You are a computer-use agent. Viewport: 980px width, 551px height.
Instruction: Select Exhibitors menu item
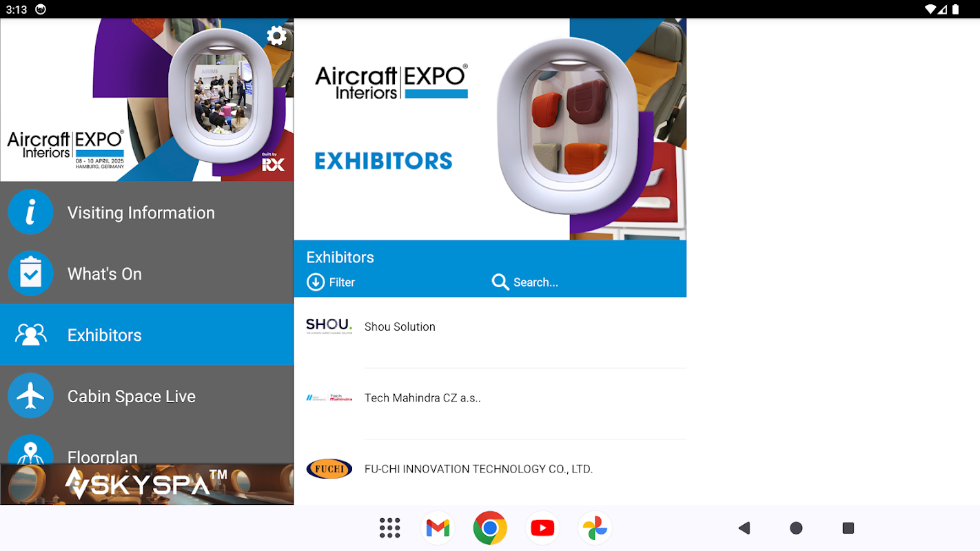coord(147,335)
